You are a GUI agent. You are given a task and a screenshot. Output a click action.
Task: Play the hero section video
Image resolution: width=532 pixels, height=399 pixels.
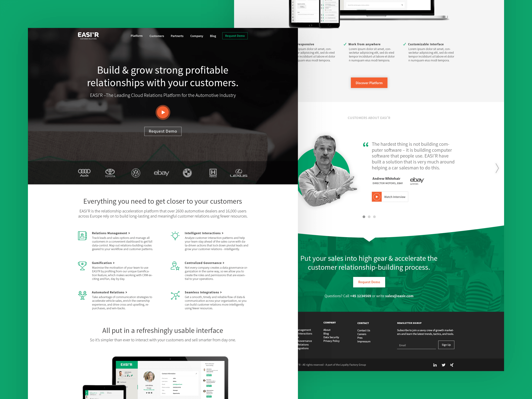pos(163,112)
